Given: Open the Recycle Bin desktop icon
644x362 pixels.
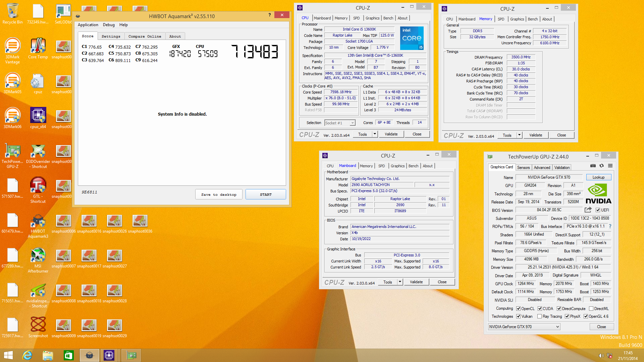Looking at the screenshot, I should pyautogui.click(x=12, y=13).
